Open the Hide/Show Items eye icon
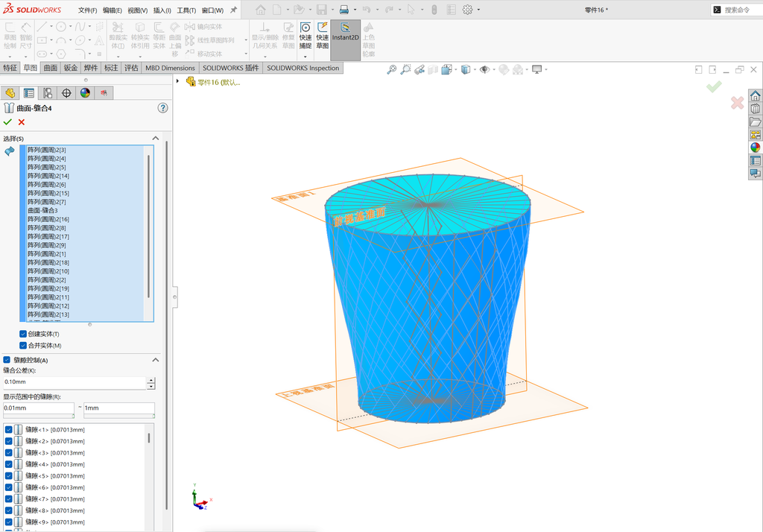The image size is (763, 532). [x=484, y=70]
